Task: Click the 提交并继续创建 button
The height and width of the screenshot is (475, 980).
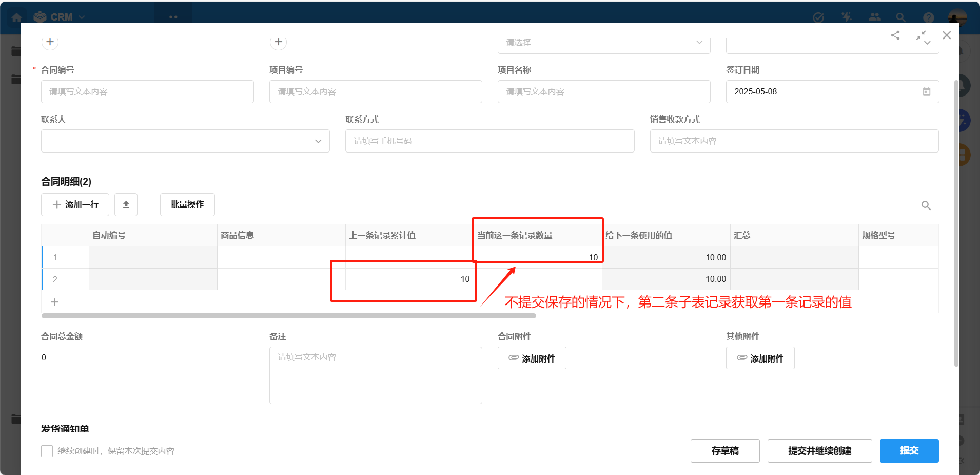Action: (x=820, y=451)
